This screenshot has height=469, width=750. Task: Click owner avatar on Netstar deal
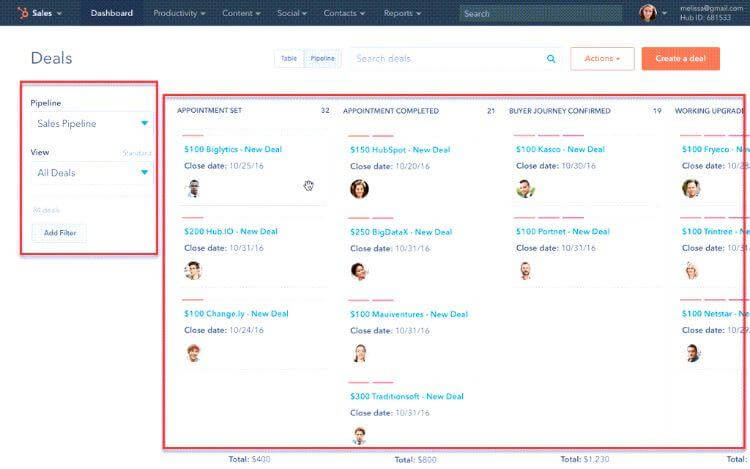692,353
